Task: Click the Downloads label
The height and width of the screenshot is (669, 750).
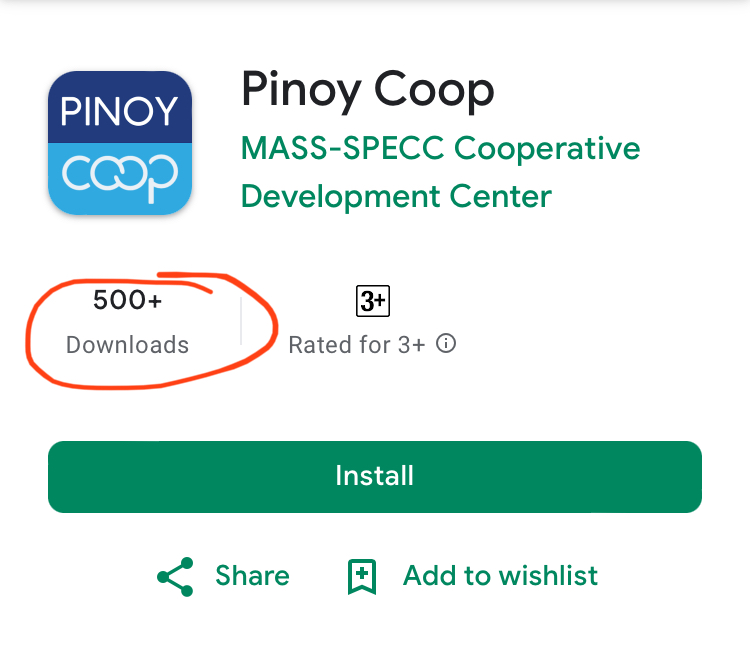Action: point(128,345)
